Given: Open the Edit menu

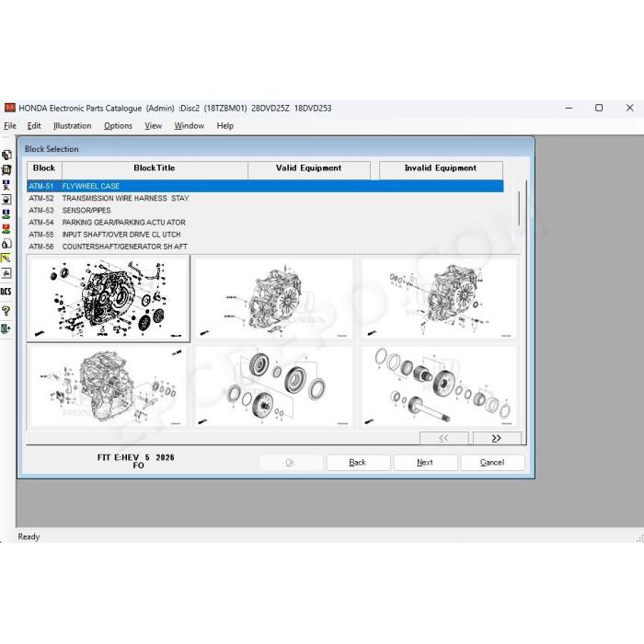Looking at the screenshot, I should (x=34, y=126).
